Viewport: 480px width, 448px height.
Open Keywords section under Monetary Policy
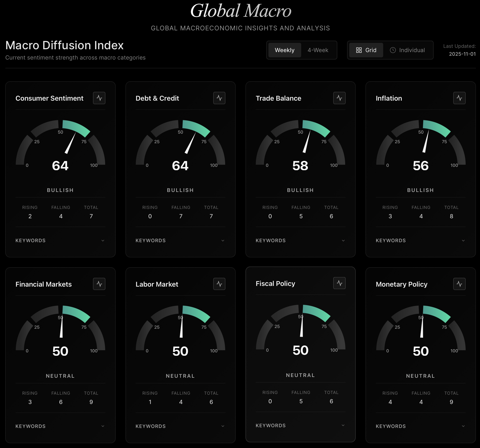coord(420,426)
